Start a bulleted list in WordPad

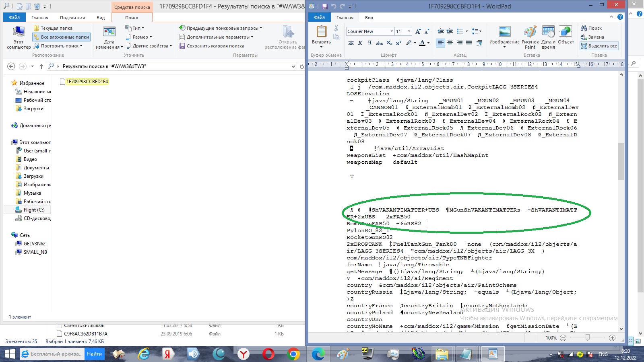tap(460, 31)
